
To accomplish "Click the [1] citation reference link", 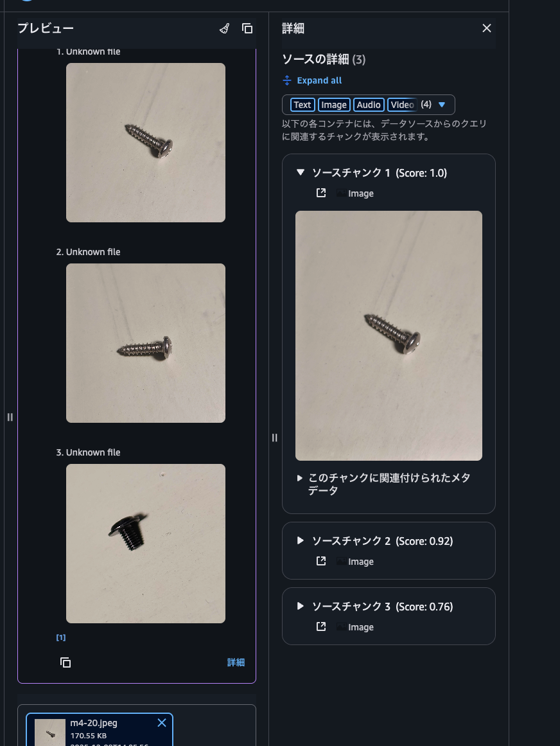I will coord(61,637).
